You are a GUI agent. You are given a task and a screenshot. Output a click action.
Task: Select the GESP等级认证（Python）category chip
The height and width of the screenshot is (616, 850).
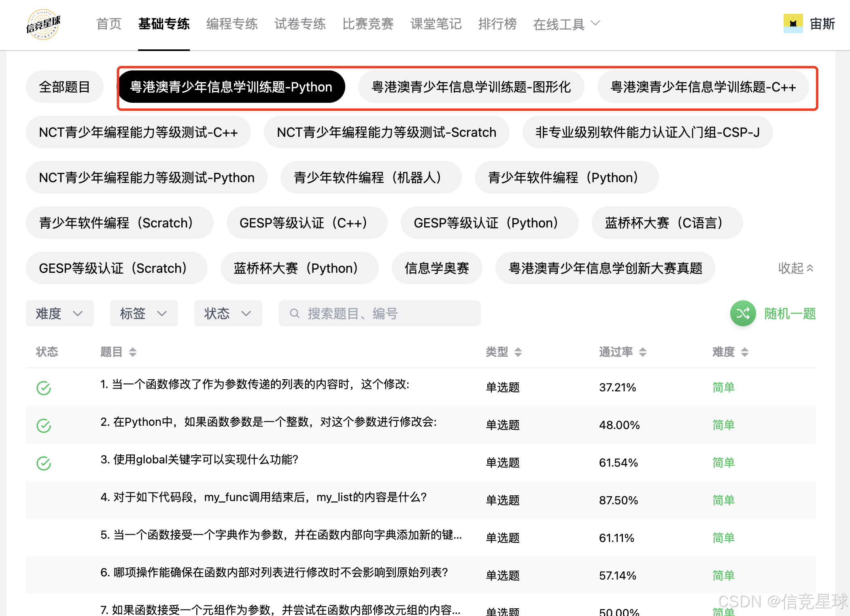click(x=489, y=223)
